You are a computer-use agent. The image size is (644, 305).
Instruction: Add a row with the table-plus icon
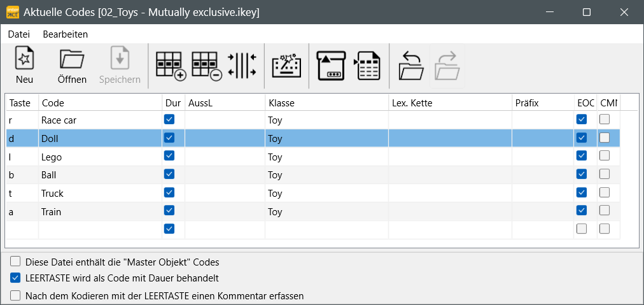tap(171, 66)
